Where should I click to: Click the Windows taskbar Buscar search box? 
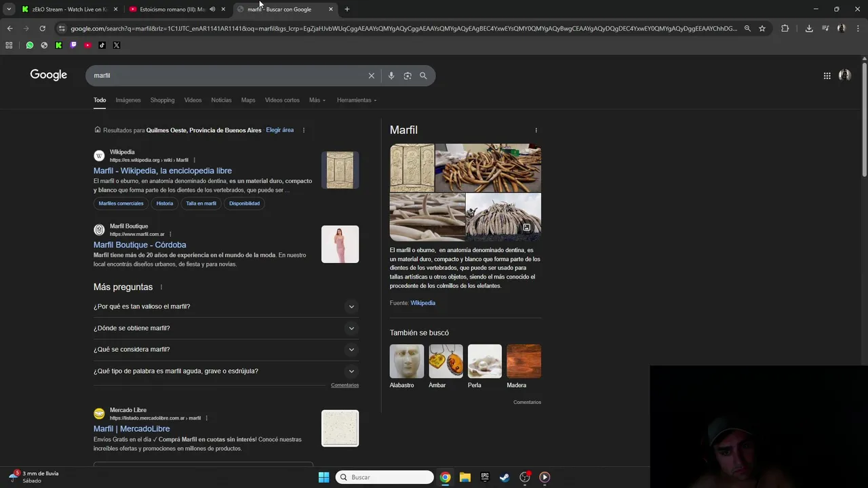384,477
